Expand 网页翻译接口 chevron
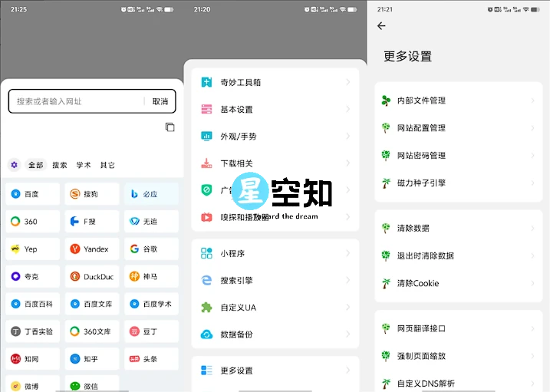 (x=532, y=328)
